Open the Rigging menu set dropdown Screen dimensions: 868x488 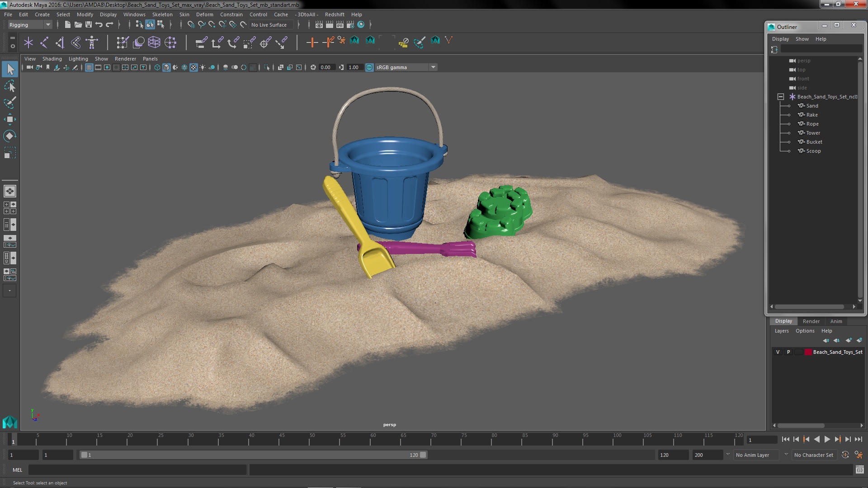47,25
